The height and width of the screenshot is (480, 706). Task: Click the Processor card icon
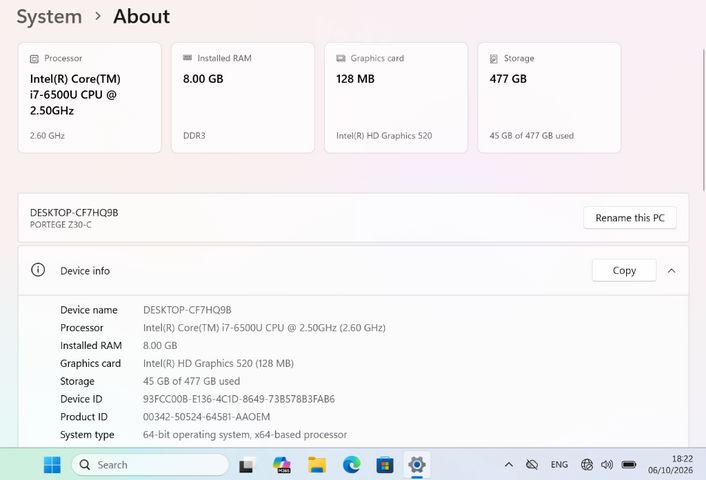[x=34, y=59]
